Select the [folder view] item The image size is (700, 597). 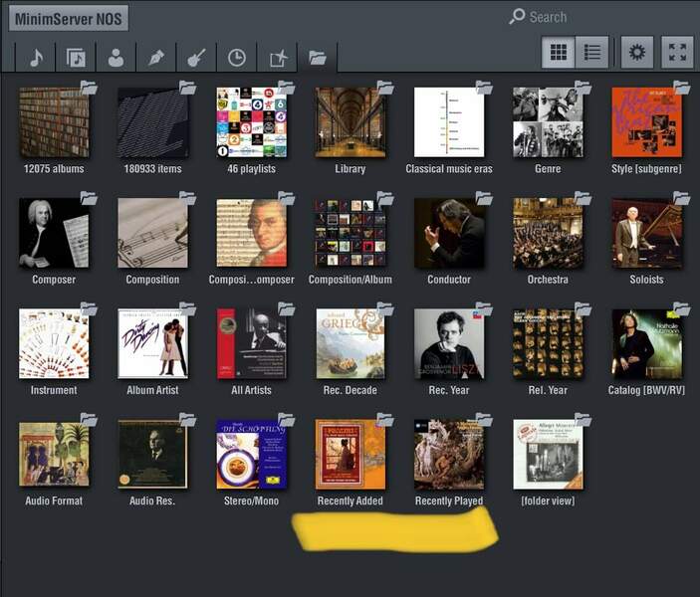point(548,455)
